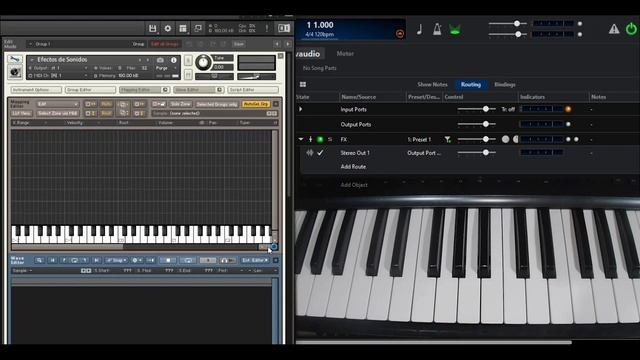The height and width of the screenshot is (360, 640).
Task: Toggle the Kontakt info pane icon
Action: (284, 28)
